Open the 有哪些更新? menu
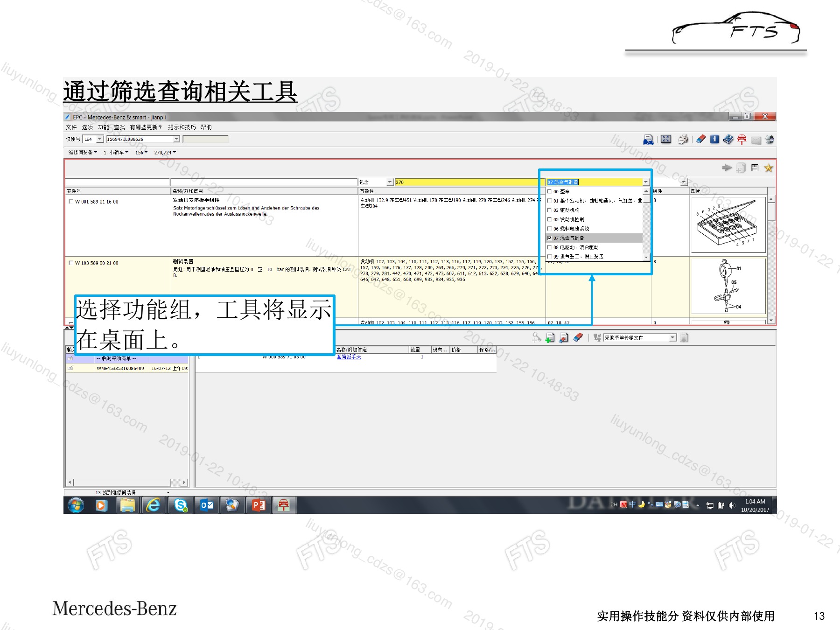The width and height of the screenshot is (840, 630). coord(146,127)
